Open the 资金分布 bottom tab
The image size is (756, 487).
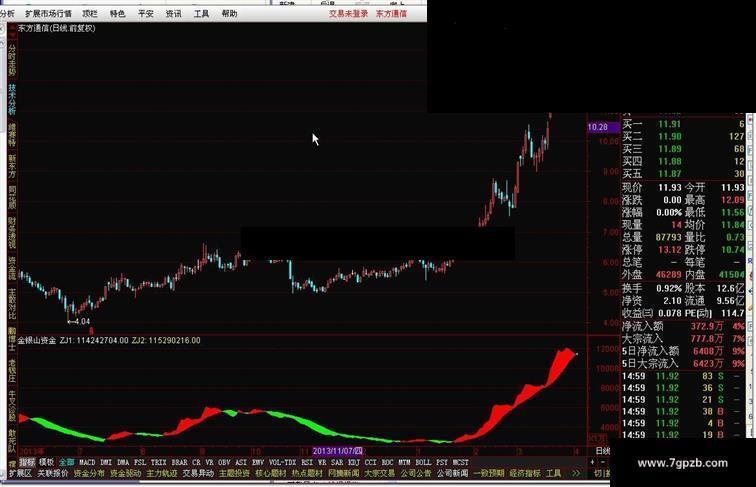(x=89, y=473)
